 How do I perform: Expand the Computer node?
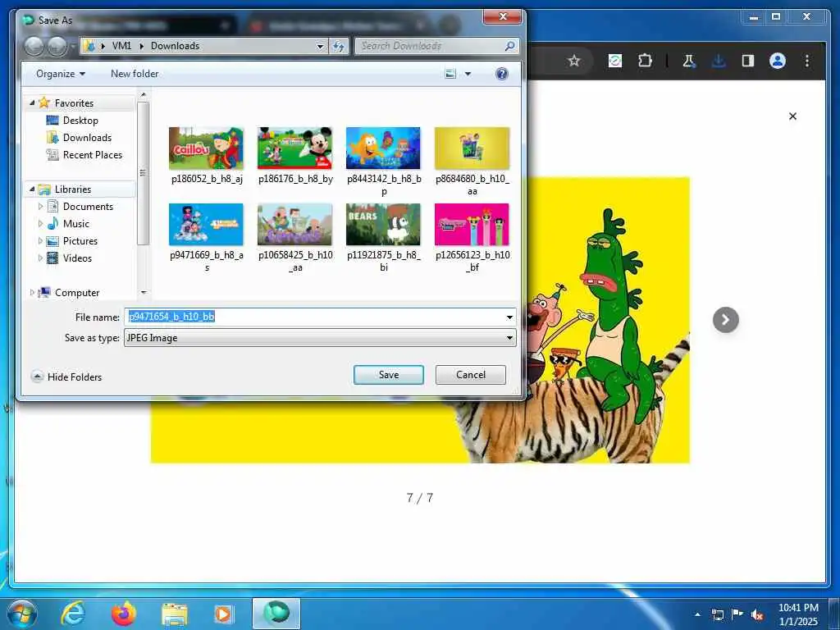tap(32, 293)
